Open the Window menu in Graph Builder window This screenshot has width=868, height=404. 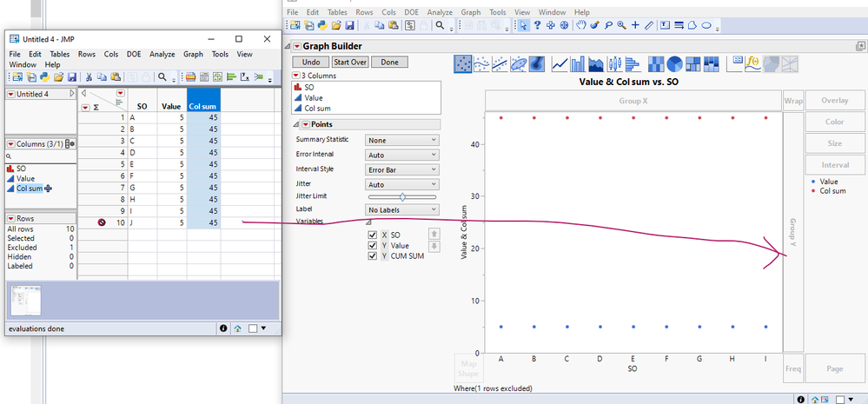click(x=552, y=12)
